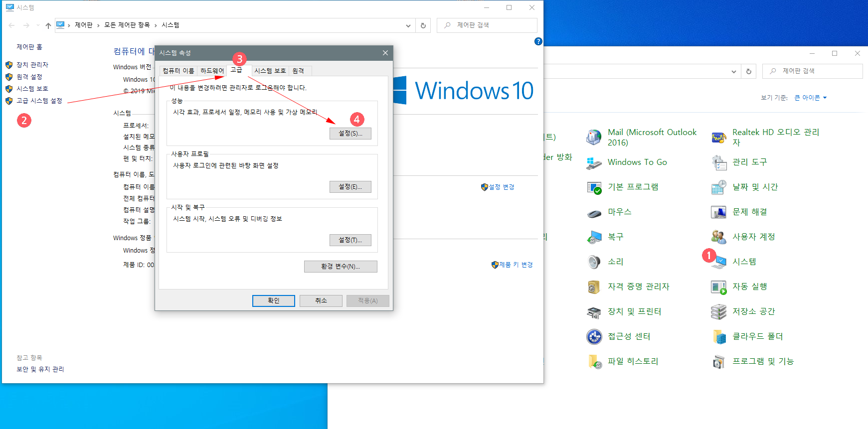
Task: Click back arrow in 시스템 window
Action: point(11,25)
